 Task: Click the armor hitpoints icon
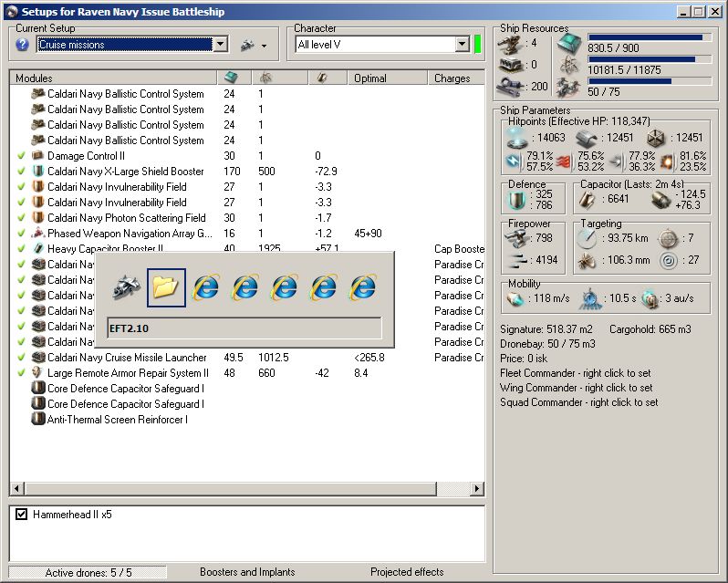[587, 138]
